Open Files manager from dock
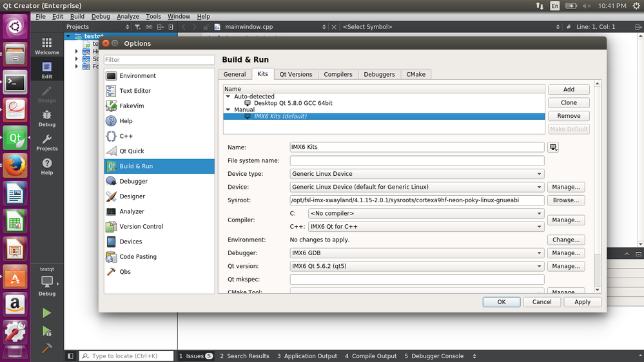 pos(15,55)
